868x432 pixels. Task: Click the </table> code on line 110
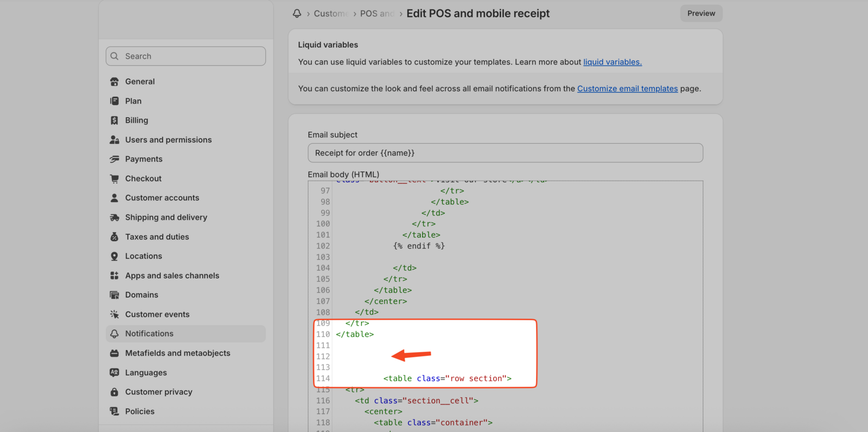click(x=355, y=334)
